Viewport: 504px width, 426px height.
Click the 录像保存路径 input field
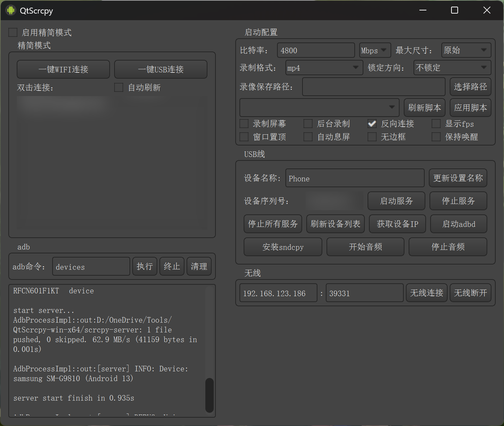pyautogui.click(x=374, y=87)
